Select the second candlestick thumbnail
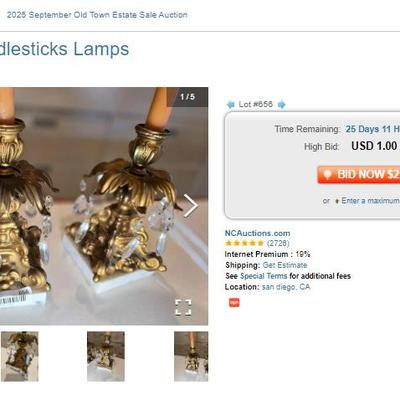The height and width of the screenshot is (400, 400). (106, 356)
